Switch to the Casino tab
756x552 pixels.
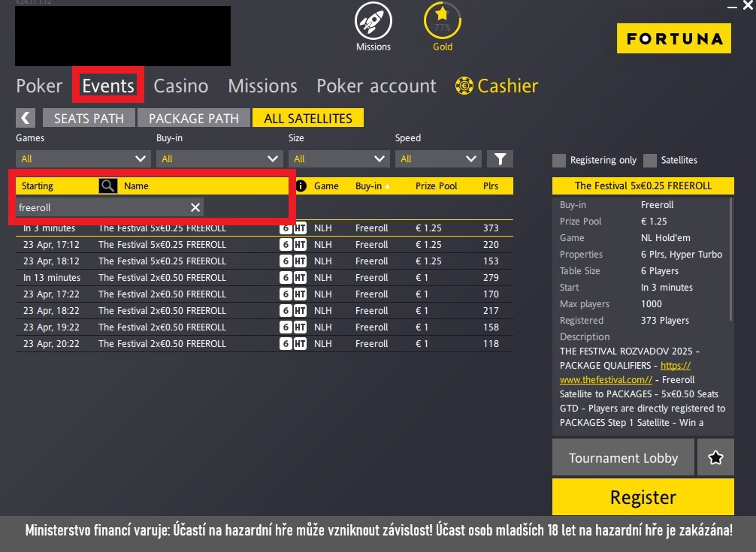point(180,86)
